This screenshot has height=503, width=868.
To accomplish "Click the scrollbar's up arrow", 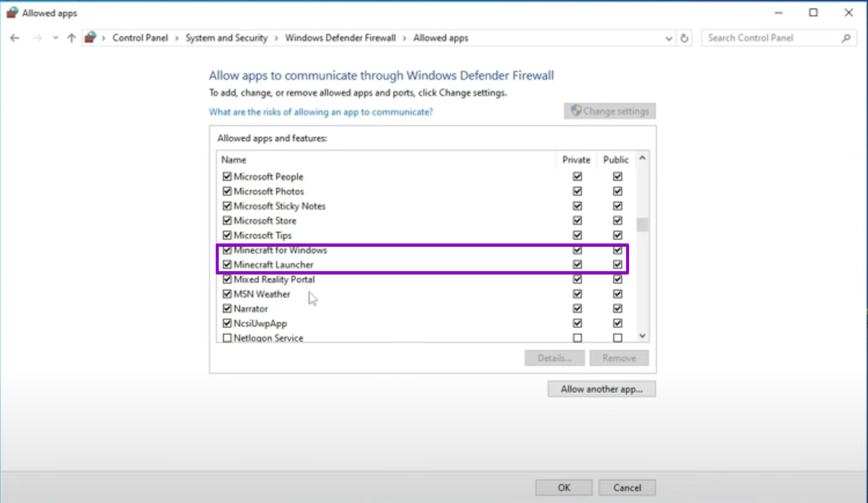I will [642, 158].
